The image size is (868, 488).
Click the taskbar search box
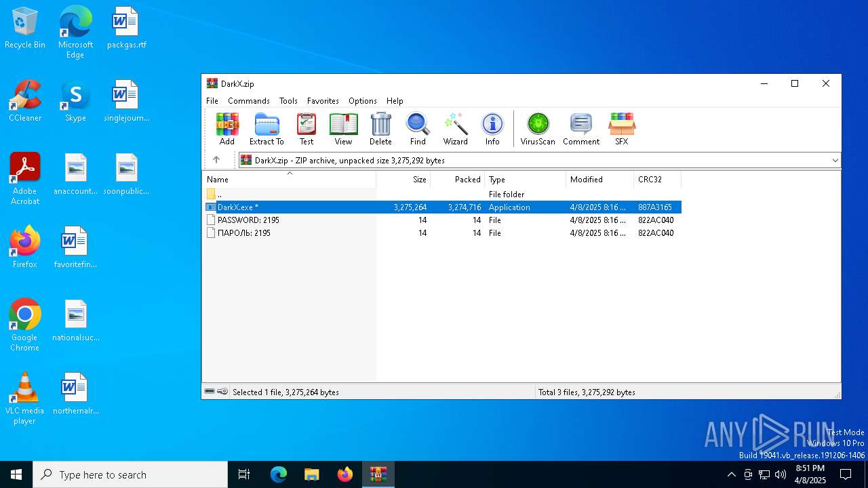(130, 474)
